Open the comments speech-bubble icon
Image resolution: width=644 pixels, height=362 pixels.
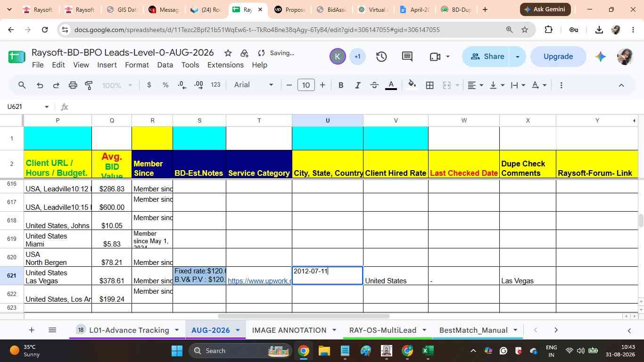(x=407, y=57)
